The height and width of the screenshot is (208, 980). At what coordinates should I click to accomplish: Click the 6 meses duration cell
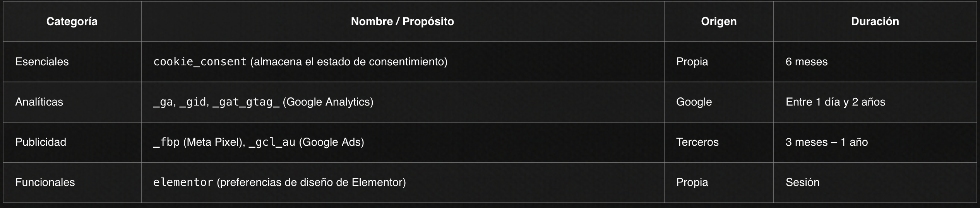[x=807, y=62]
